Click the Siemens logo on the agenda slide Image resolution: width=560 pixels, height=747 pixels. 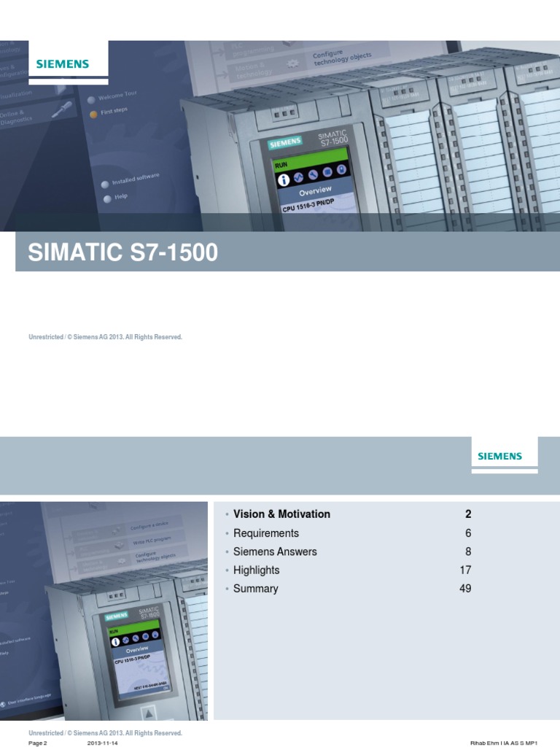(499, 456)
